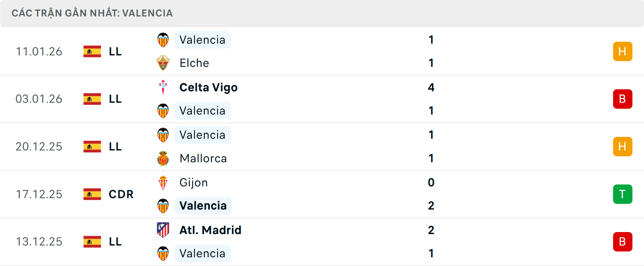644x266 pixels.
Task: Click the Gijon team name
Action: tap(194, 183)
